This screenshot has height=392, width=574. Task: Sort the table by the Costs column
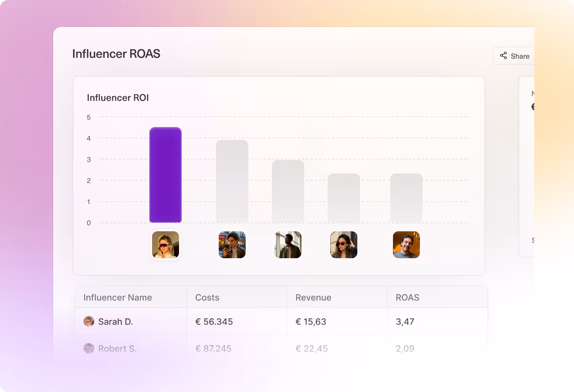207,297
